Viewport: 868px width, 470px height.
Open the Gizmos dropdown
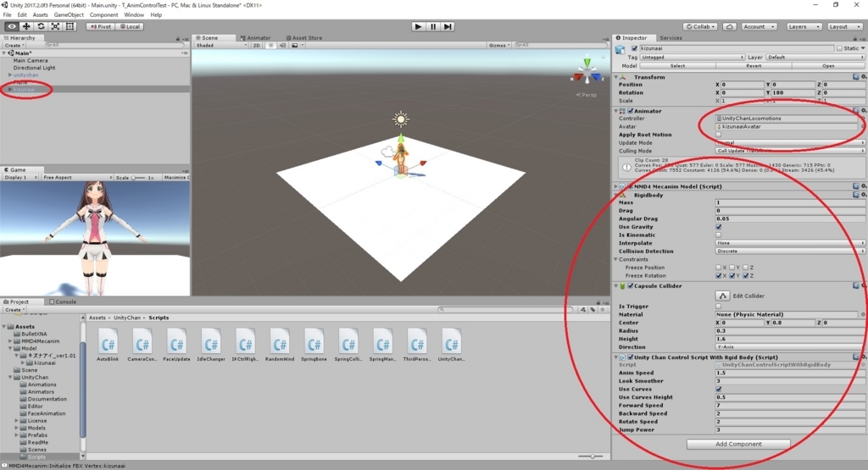pos(499,46)
